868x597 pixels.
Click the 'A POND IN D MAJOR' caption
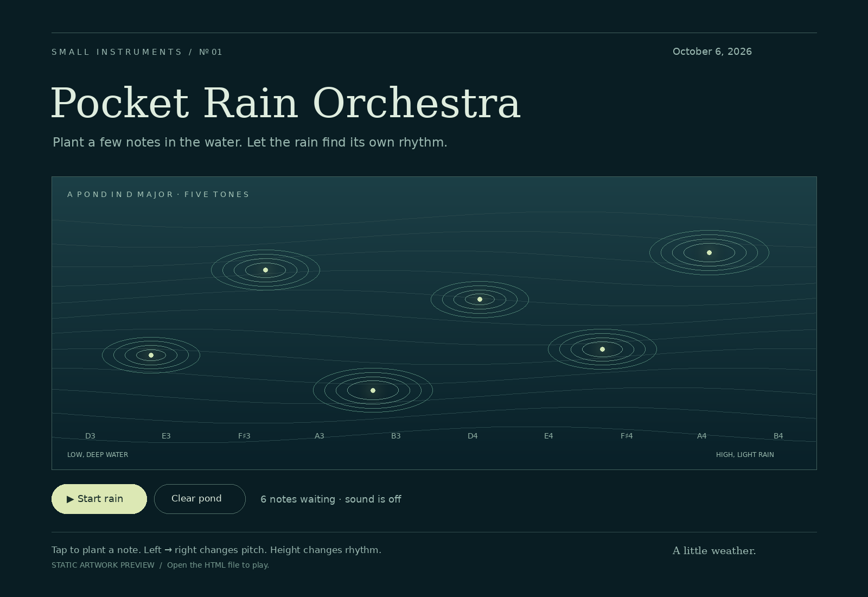pyautogui.click(x=158, y=194)
